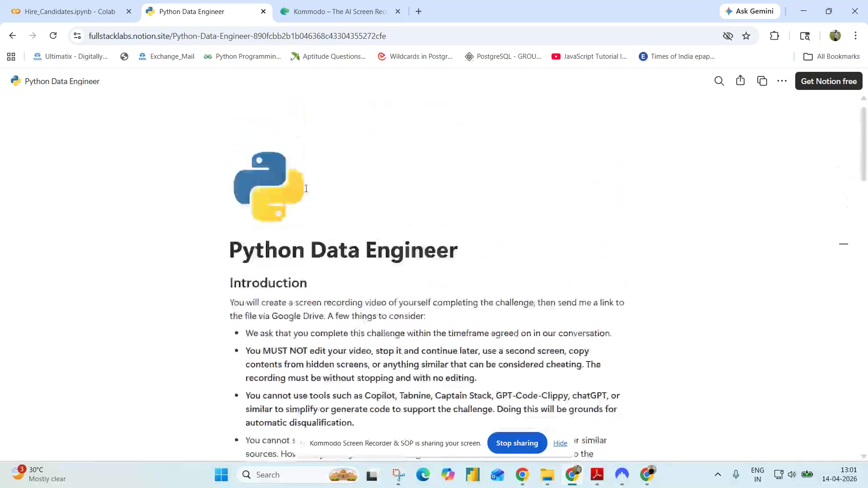Open Outlook from taskbar

tap(497, 475)
